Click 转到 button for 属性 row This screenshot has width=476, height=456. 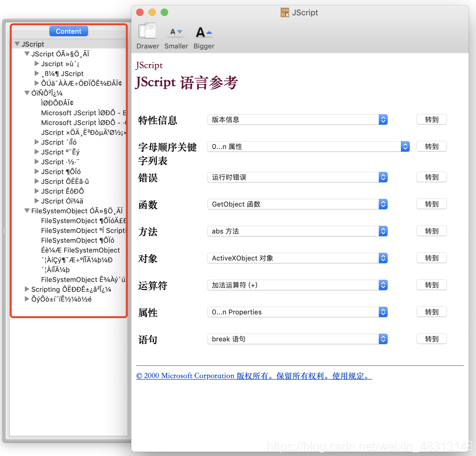(x=432, y=312)
